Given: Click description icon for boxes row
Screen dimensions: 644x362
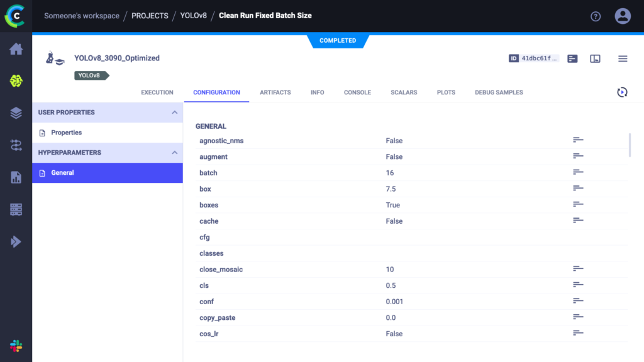Looking at the screenshot, I should pyautogui.click(x=578, y=204).
